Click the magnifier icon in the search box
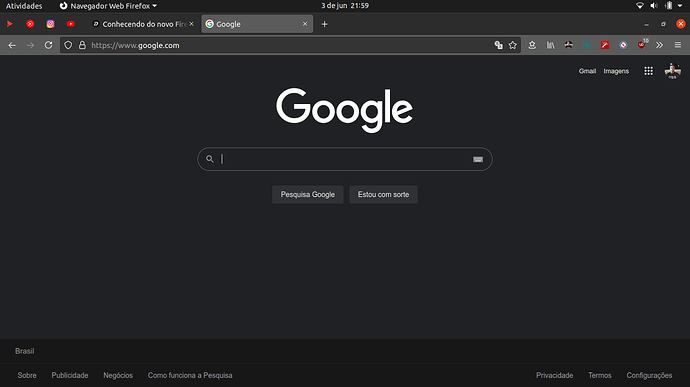The height and width of the screenshot is (387, 690). (210, 159)
